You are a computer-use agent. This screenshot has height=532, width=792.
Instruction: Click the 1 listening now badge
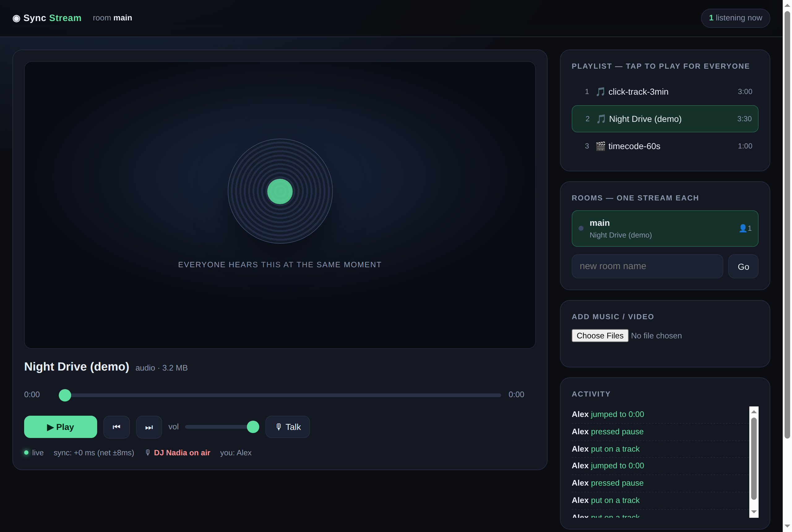click(735, 18)
